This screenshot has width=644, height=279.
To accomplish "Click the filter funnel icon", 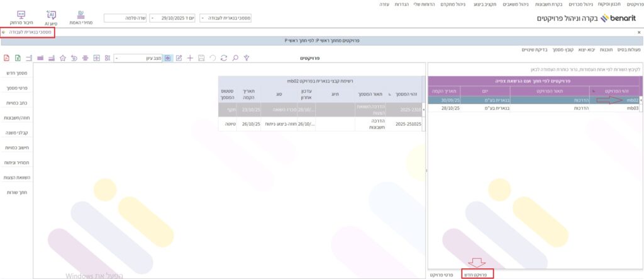I will tap(247, 58).
